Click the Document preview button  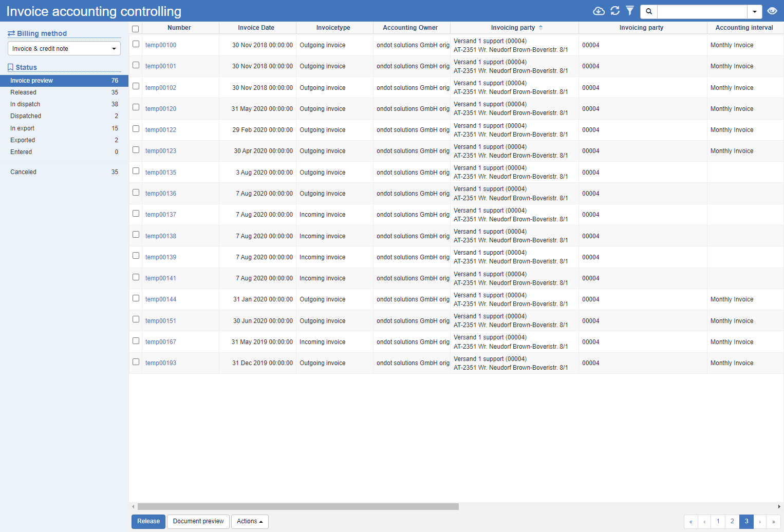point(198,521)
